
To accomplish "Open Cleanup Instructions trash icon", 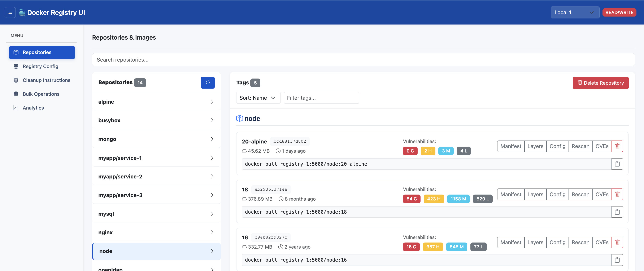I will (x=16, y=80).
